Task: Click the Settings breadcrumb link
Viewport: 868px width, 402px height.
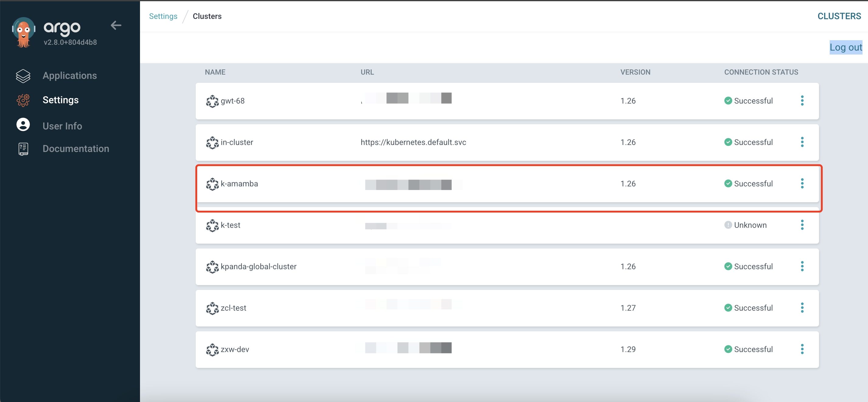Action: point(163,16)
